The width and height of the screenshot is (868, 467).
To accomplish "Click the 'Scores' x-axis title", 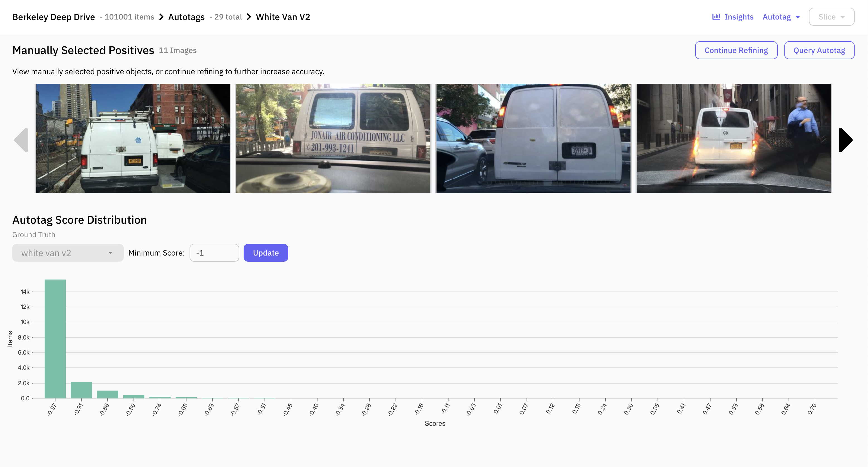I will [x=435, y=423].
